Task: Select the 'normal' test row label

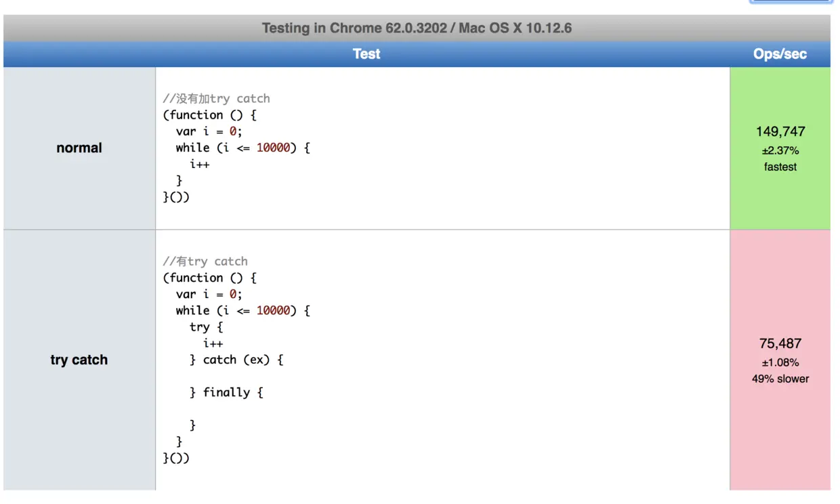Action: [x=79, y=148]
